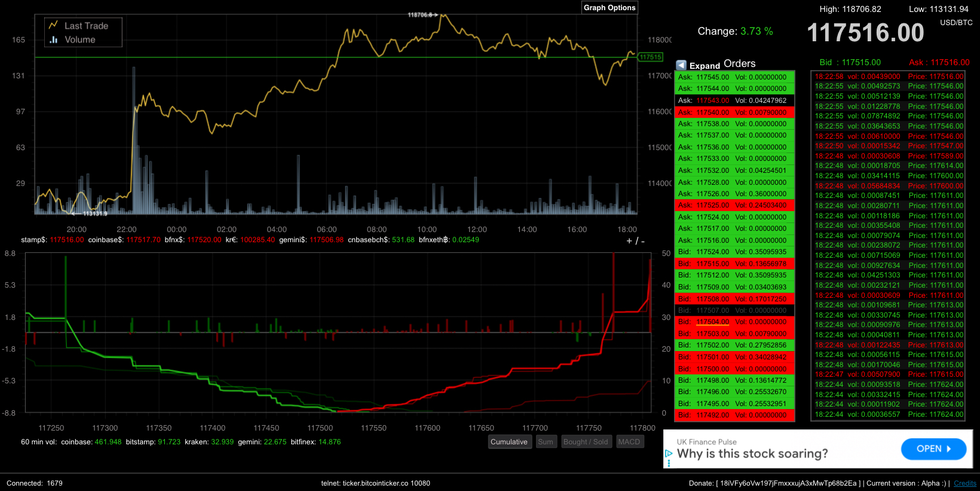
Task: Click the 'Why is this stock soaring?' ad text
Action: tap(752, 454)
